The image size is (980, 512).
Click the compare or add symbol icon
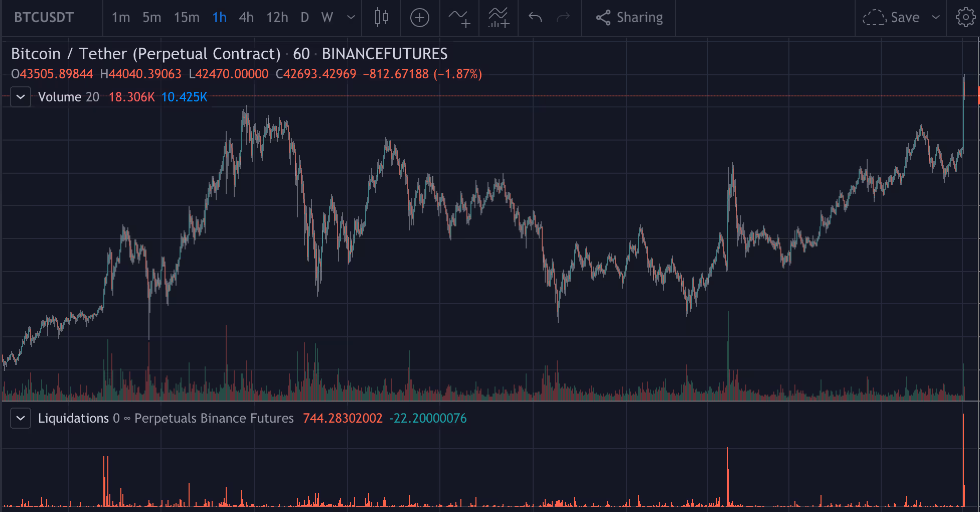coord(420,18)
